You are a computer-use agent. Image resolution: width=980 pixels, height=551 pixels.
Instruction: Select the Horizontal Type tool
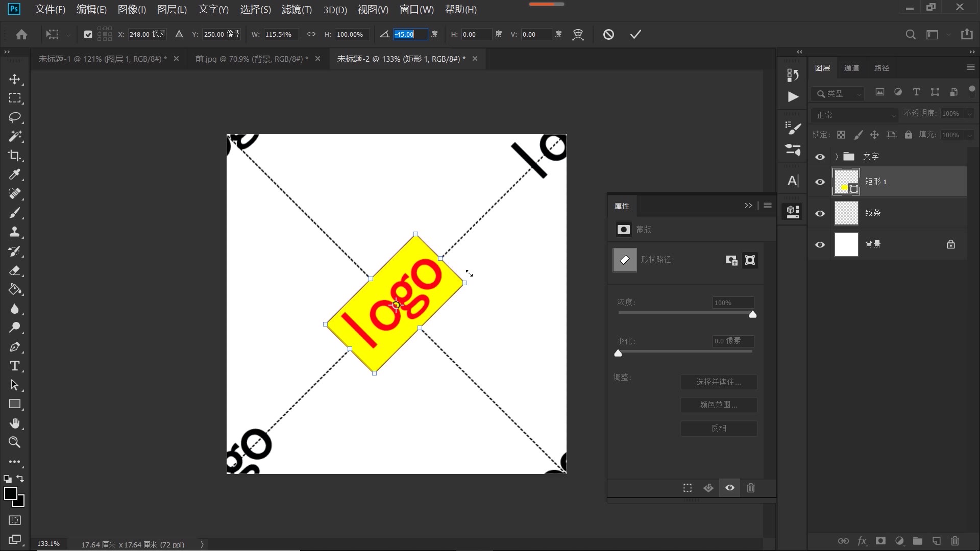[x=15, y=366]
